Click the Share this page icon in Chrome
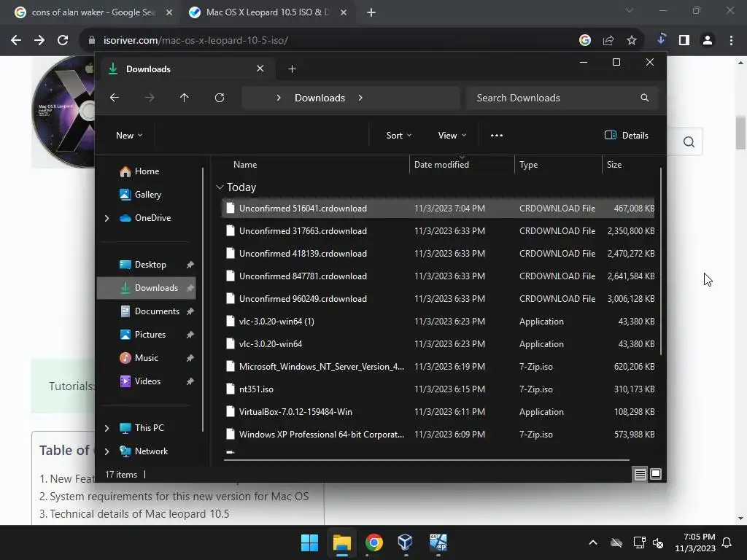The height and width of the screenshot is (560, 747). pyautogui.click(x=608, y=41)
